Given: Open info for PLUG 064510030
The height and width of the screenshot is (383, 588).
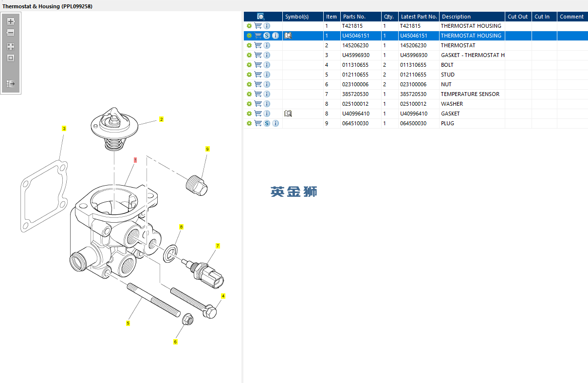Looking at the screenshot, I should point(276,123).
